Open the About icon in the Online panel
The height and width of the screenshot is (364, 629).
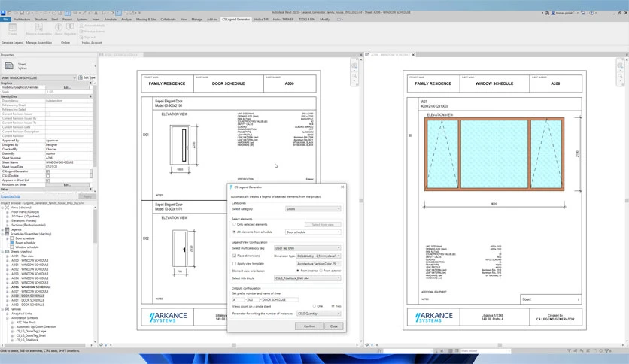pos(59,27)
